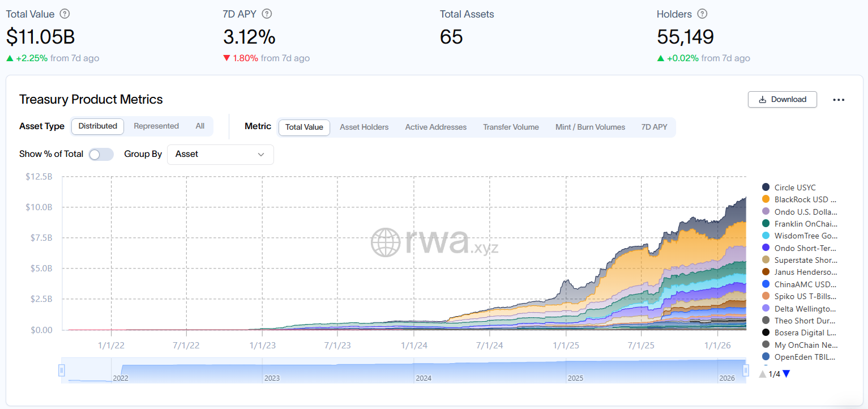Go to previous legend page arrow
Screen dimensions: 868x409
pos(763,374)
